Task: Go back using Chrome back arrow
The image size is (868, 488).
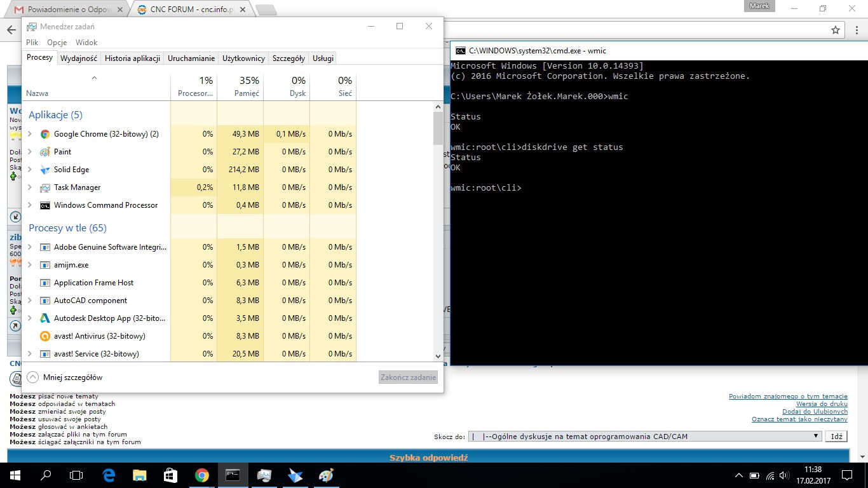Action: (11, 30)
